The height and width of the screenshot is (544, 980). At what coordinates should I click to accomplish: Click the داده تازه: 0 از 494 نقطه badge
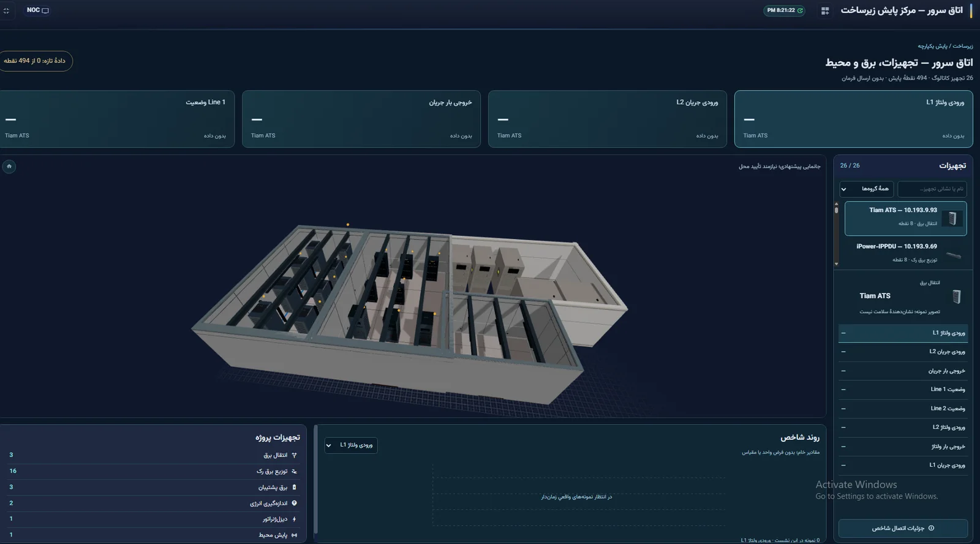tap(35, 61)
